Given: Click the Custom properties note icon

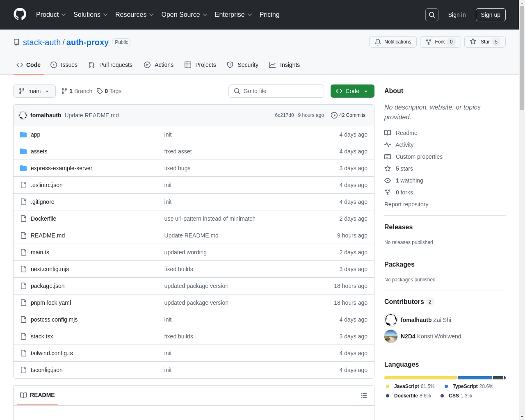Looking at the screenshot, I should pos(388,157).
